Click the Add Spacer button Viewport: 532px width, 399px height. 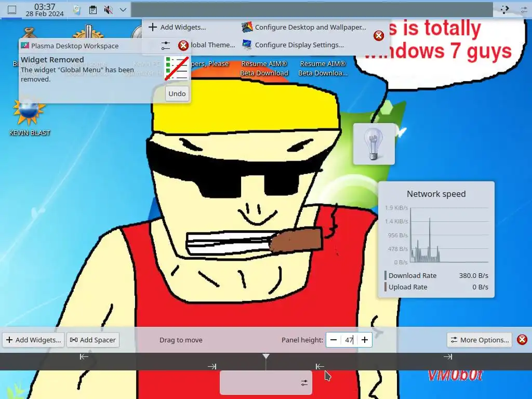coord(93,340)
